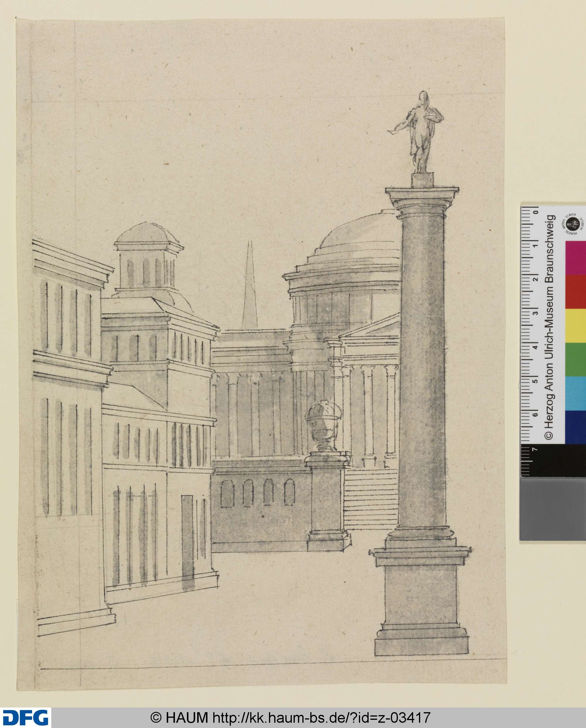
Task: Select the red color patch on the scale
Action: point(575,292)
